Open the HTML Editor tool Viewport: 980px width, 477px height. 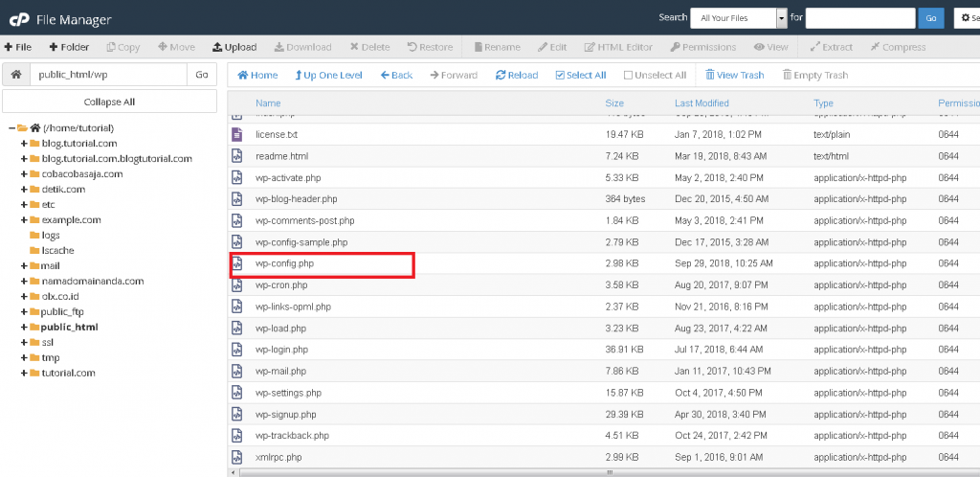click(619, 47)
